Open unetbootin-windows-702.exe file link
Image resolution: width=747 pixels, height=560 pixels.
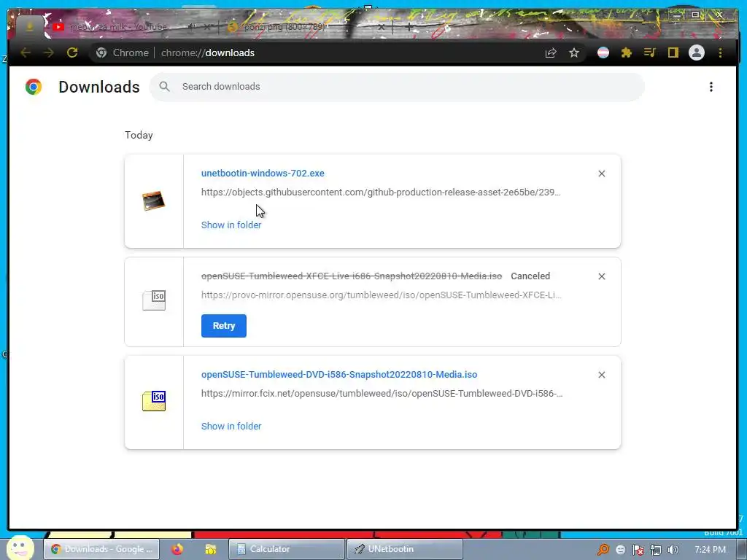[x=263, y=174]
